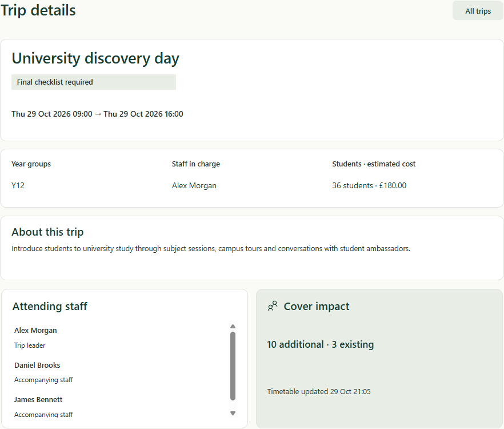Select Alex Morgan under Staff in charge

194,186
